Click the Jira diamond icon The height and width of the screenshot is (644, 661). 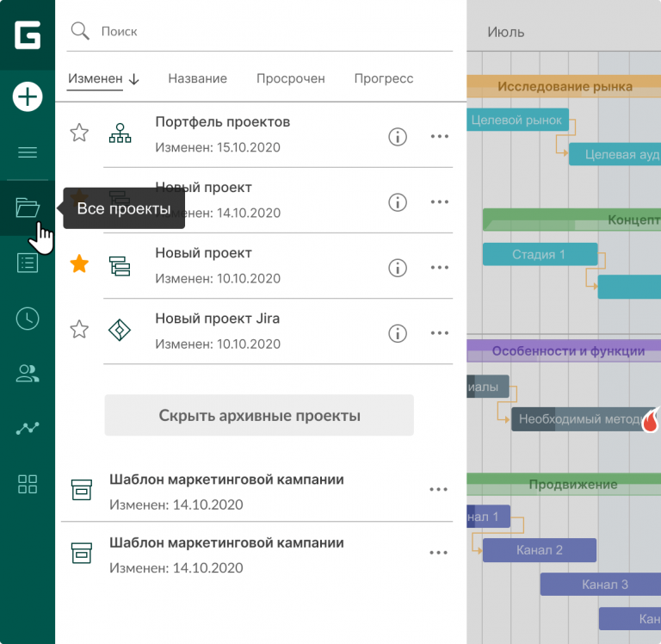120,330
